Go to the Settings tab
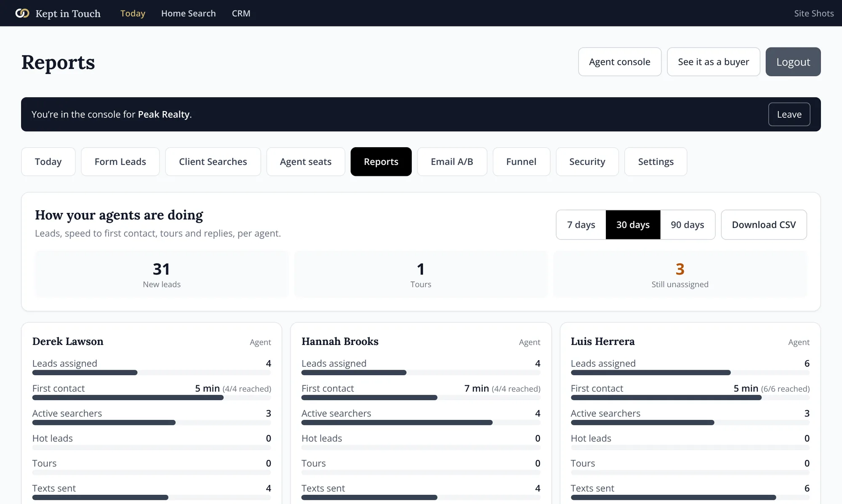Image resolution: width=842 pixels, height=504 pixels. coord(656,162)
